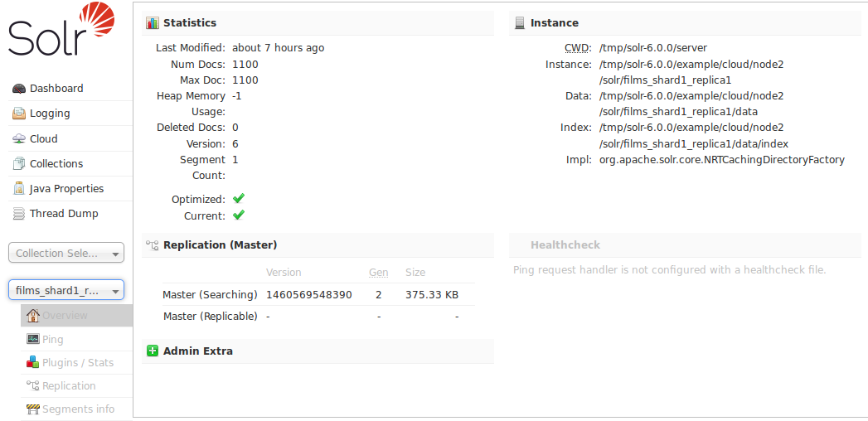
Task: Click the Replication (Master) heading
Action: click(x=220, y=245)
